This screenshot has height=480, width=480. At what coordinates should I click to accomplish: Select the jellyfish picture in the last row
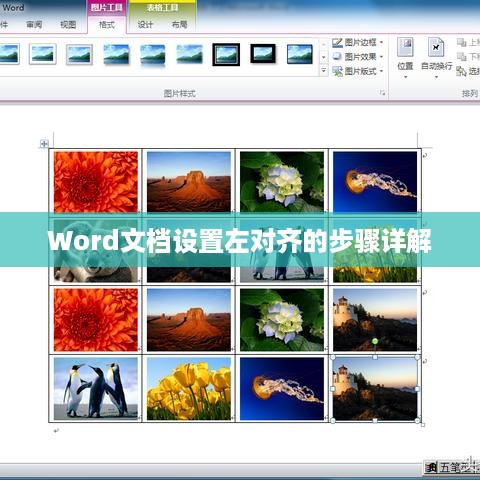click(282, 389)
